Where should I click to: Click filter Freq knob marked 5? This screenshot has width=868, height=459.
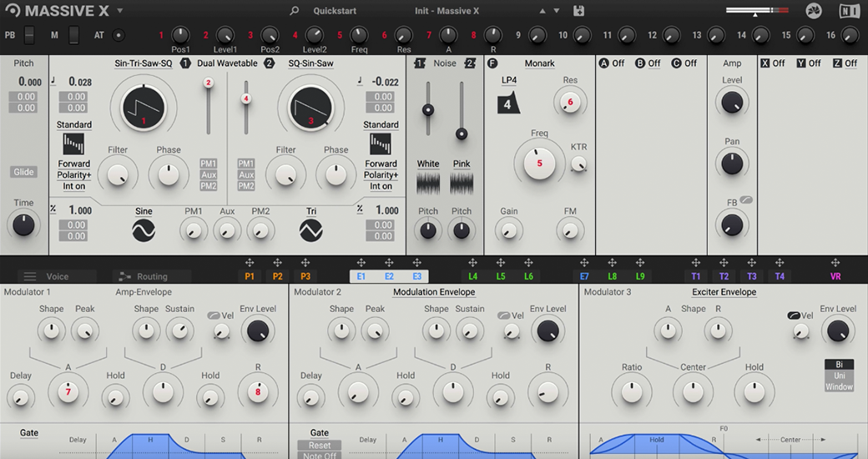click(x=539, y=163)
